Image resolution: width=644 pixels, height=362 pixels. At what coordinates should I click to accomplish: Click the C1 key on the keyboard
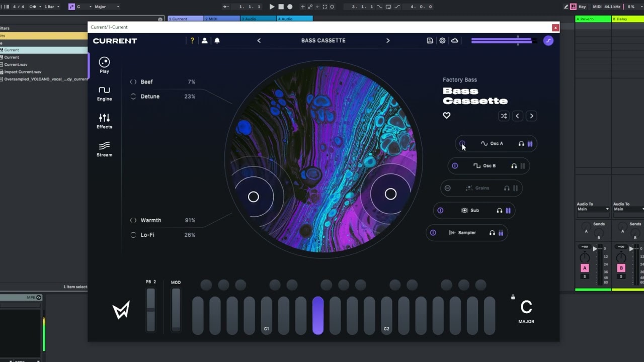[x=266, y=315]
